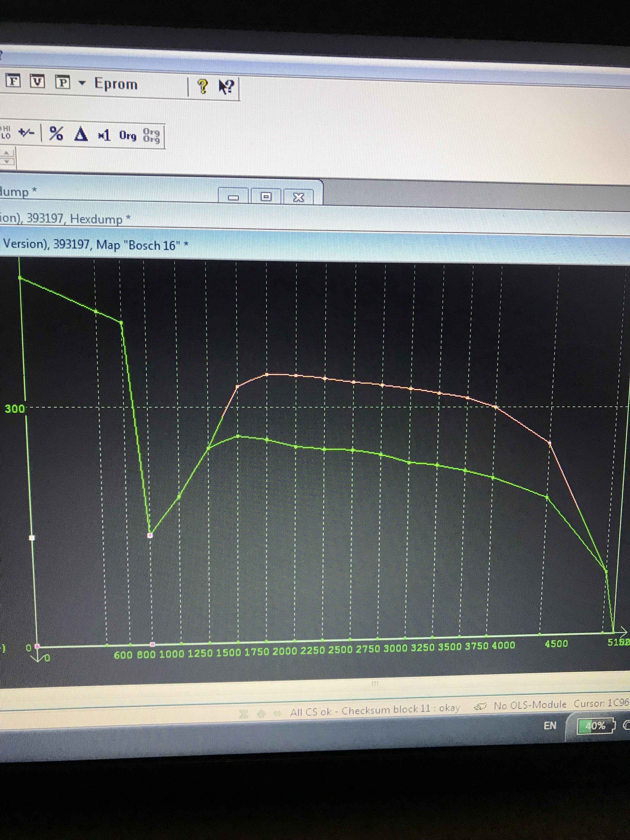The image size is (630, 840).
Task: Click the EN language indicator
Action: pyautogui.click(x=550, y=725)
